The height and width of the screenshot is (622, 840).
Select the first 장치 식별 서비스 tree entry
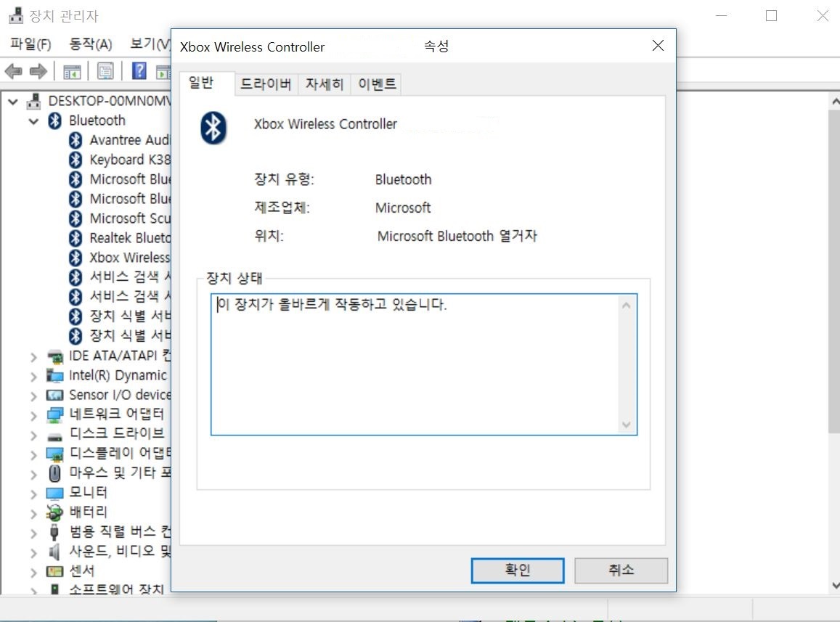coord(130,316)
